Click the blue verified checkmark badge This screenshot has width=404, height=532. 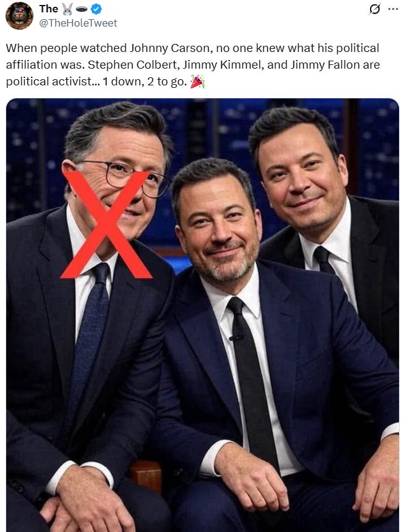[x=97, y=9]
